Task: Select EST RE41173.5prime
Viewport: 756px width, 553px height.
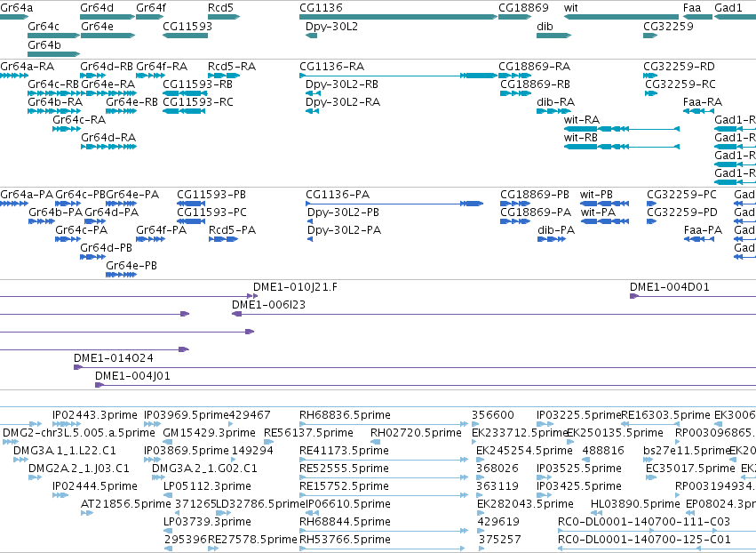Action: tap(345, 450)
